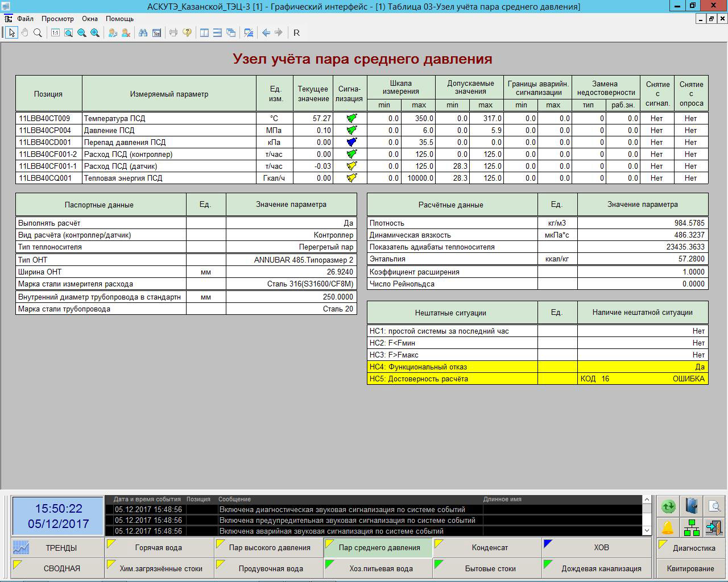This screenshot has height=582, width=728.
Task: Open Дождевая канализация page
Action: pyautogui.click(x=597, y=568)
